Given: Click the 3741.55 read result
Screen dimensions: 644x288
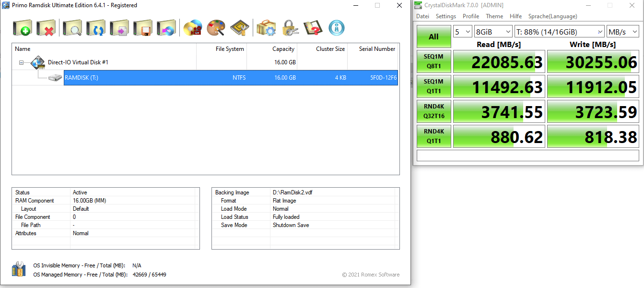Looking at the screenshot, I should pyautogui.click(x=499, y=111).
